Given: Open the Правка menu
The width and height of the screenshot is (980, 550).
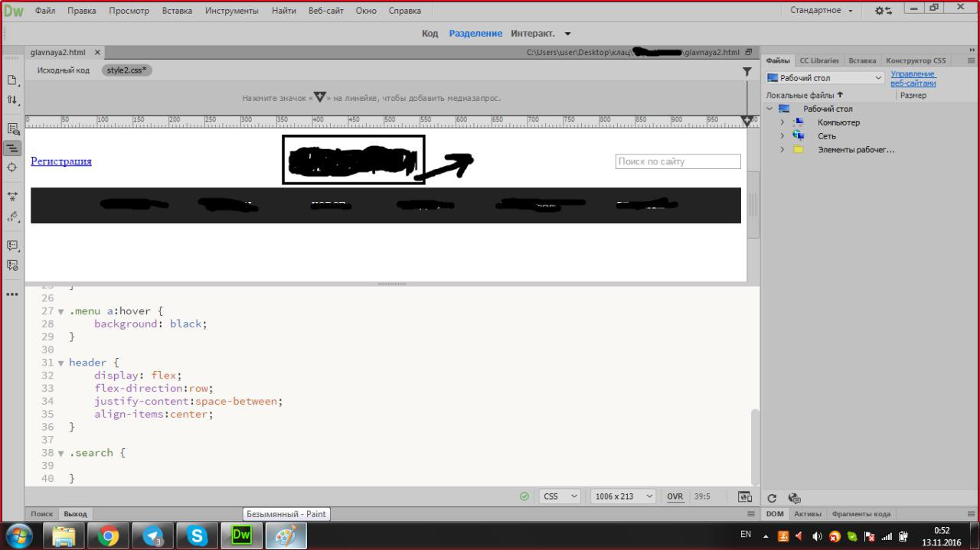Looking at the screenshot, I should pos(82,11).
